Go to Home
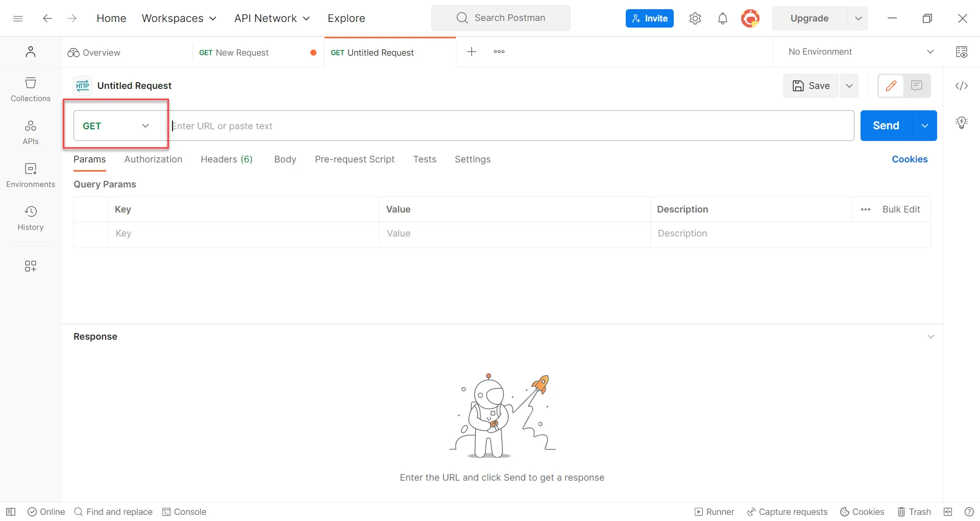The image size is (980, 521). [x=111, y=18]
